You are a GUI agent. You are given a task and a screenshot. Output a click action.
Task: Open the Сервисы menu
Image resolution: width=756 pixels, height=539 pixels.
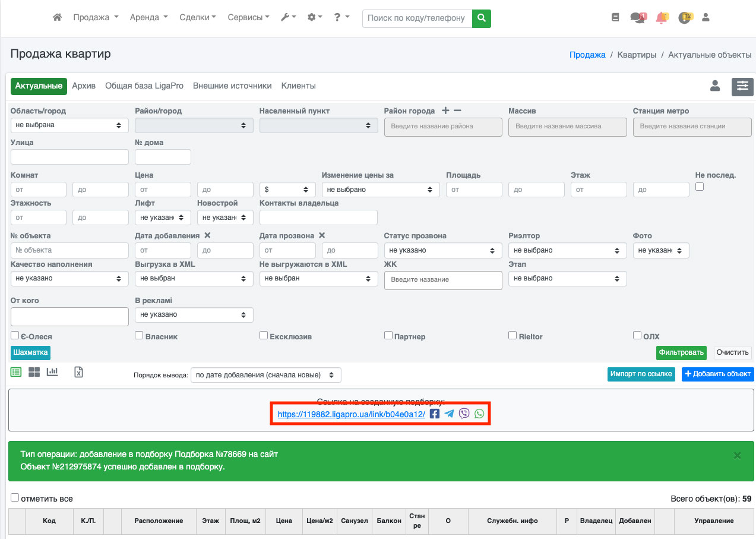pyautogui.click(x=248, y=18)
